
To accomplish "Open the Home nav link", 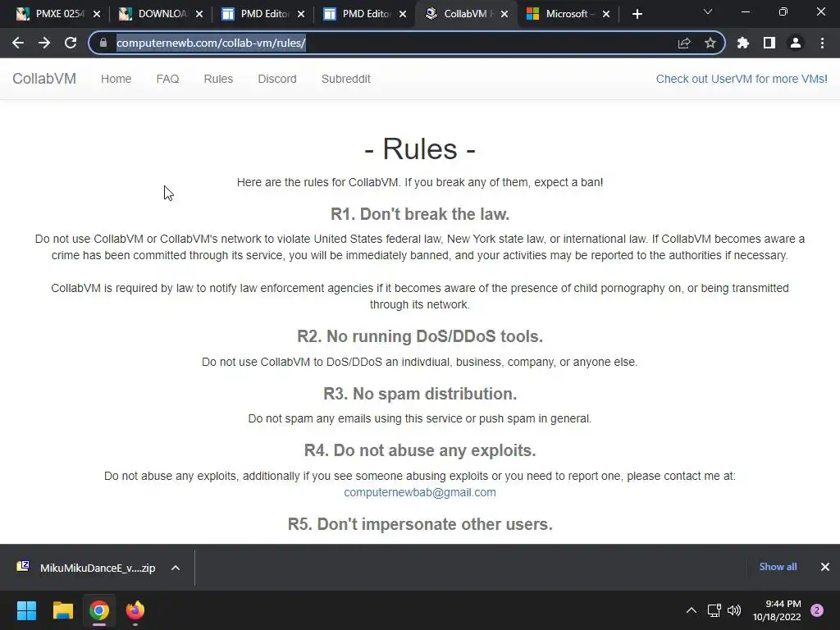I will (x=116, y=79).
